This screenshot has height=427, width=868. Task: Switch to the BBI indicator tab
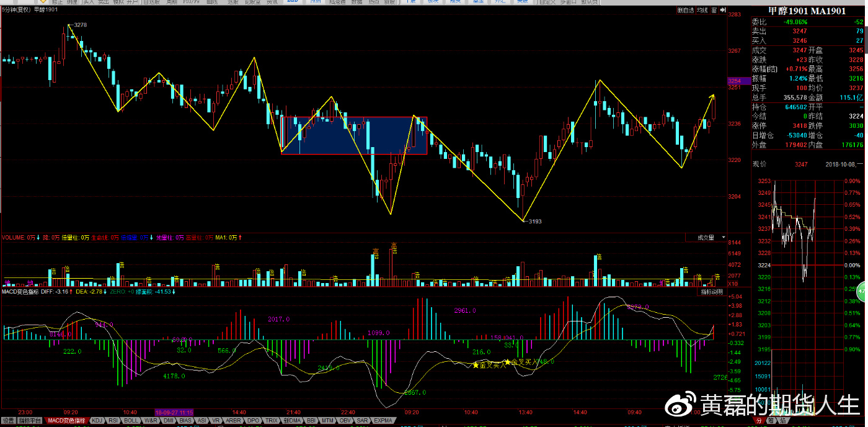(311, 421)
